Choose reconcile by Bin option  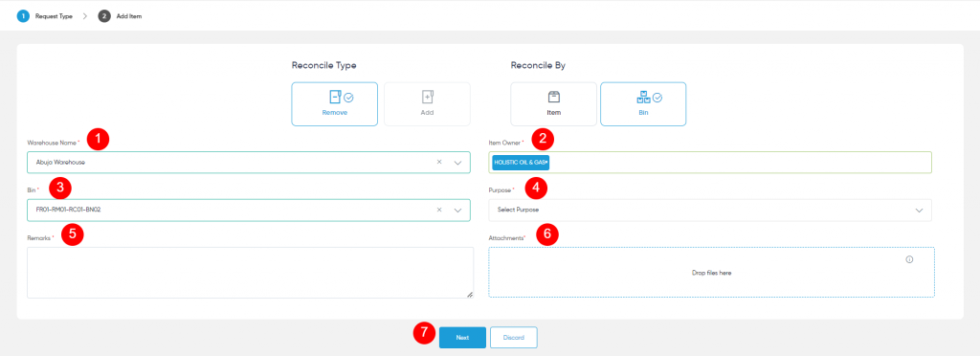click(x=643, y=103)
